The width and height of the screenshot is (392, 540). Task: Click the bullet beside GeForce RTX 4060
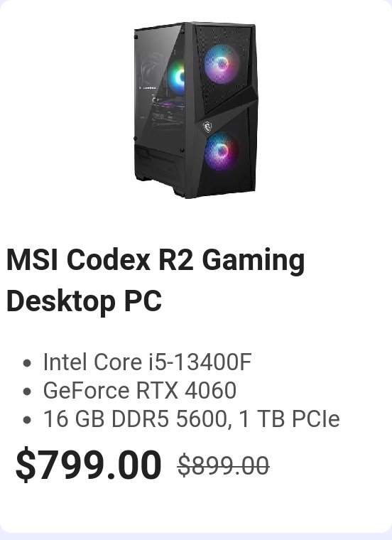click(x=27, y=391)
